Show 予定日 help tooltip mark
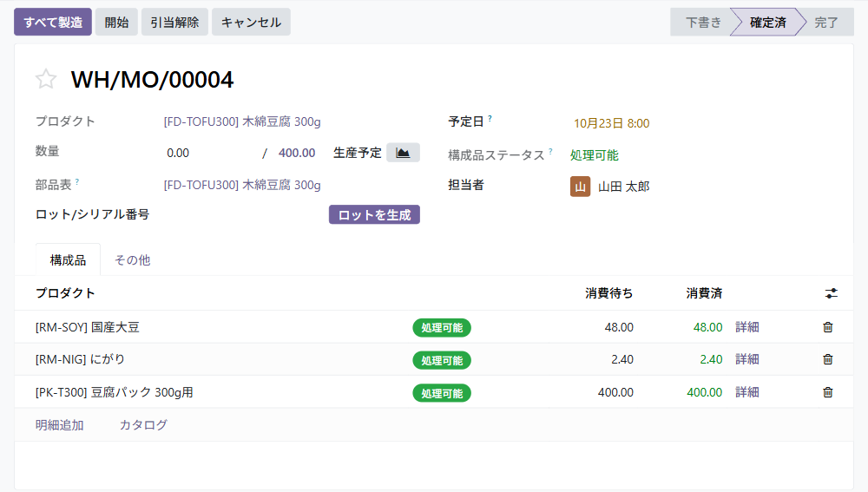868x492 pixels. tap(490, 118)
